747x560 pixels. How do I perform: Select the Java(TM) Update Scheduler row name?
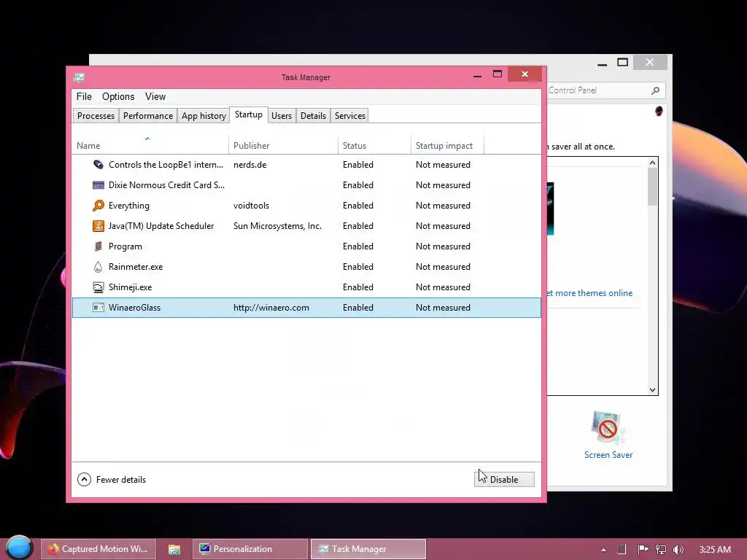click(161, 226)
